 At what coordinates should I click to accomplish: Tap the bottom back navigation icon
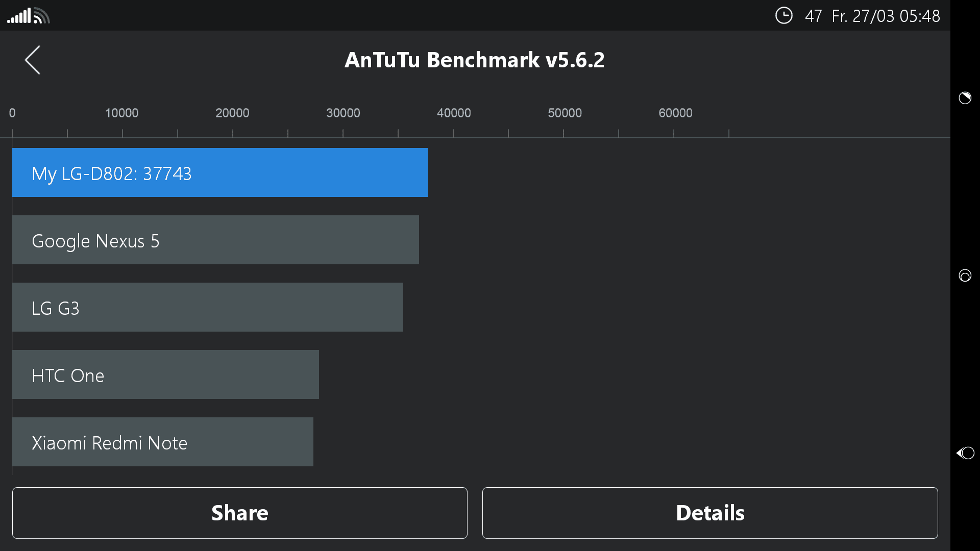[965, 453]
